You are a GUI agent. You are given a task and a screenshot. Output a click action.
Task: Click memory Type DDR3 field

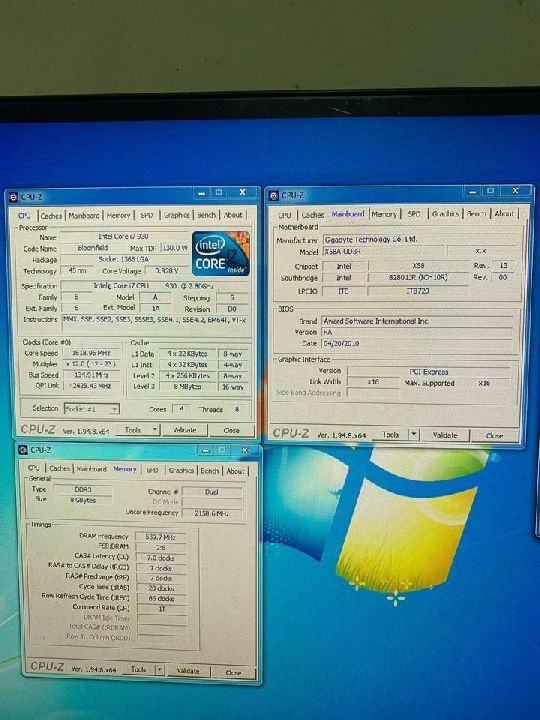[x=83, y=489]
